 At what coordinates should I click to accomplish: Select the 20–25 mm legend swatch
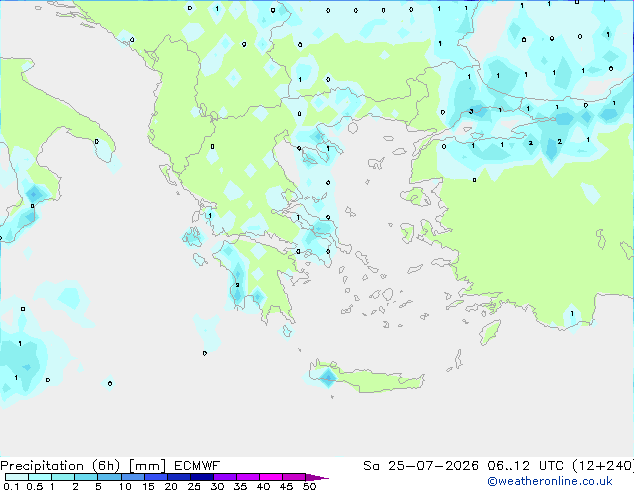point(178,477)
